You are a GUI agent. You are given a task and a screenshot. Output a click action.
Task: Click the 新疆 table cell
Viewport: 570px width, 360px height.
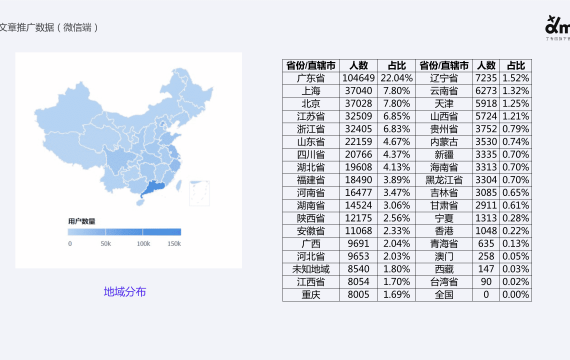(444, 155)
